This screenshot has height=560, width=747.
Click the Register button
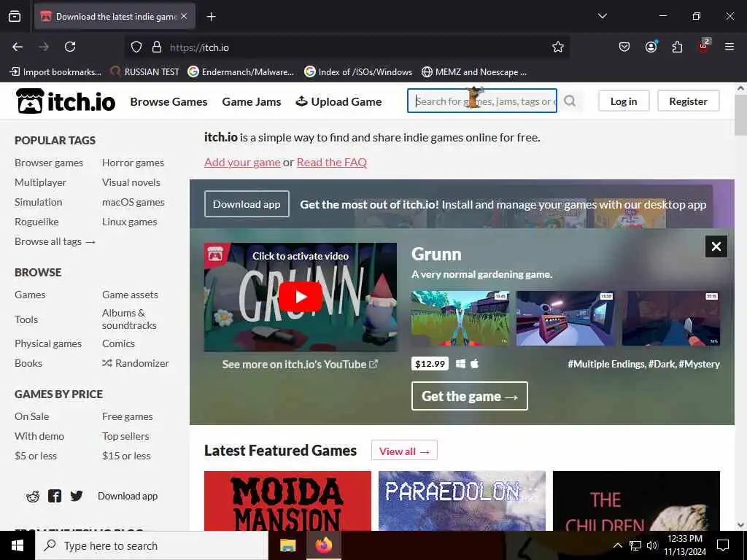tap(689, 101)
